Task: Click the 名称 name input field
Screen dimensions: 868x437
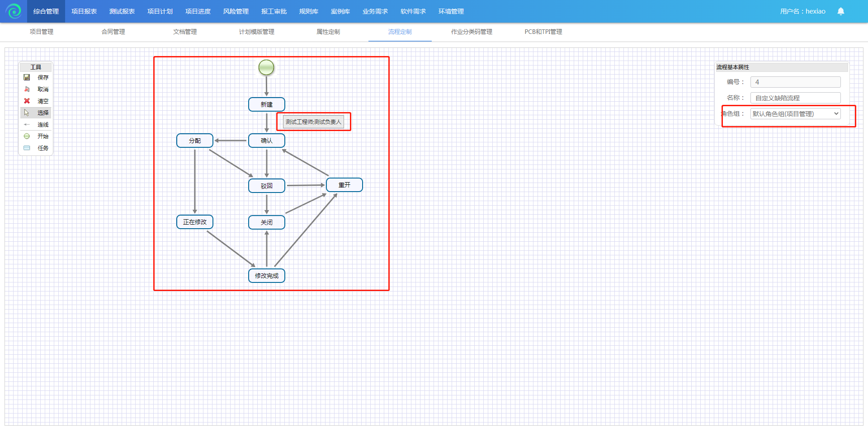Action: click(795, 98)
